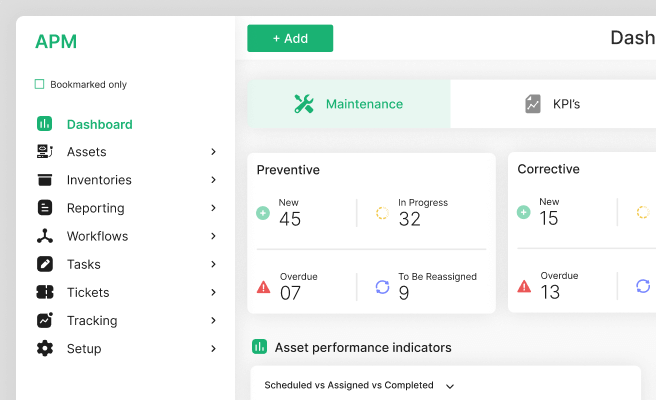
Task: Open the Dashboard menu item
Action: (x=100, y=124)
